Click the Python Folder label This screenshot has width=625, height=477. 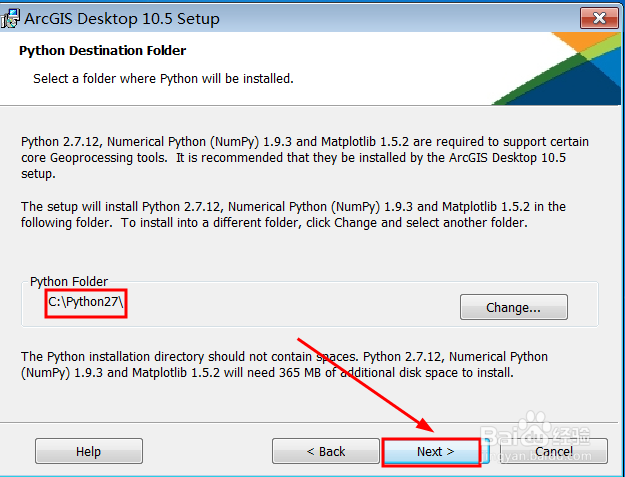69,282
